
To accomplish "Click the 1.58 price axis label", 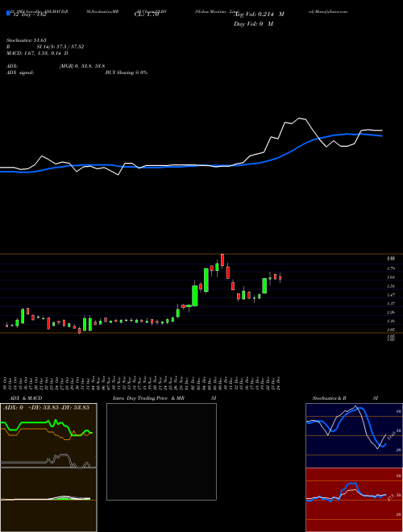I will (391, 286).
